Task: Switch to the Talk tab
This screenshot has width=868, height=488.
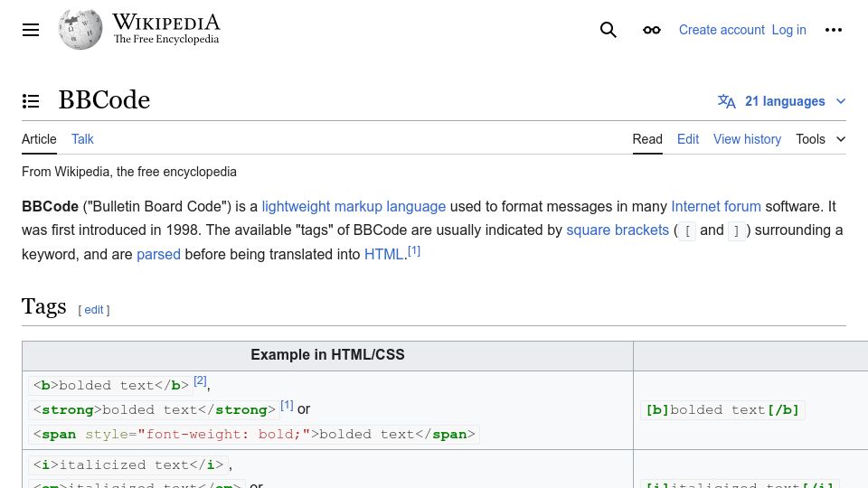Action: pos(82,139)
